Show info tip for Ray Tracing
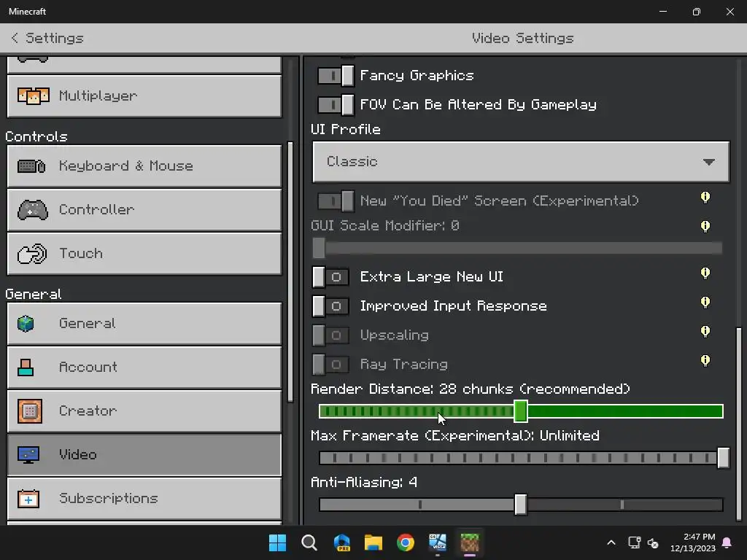Screen dimensions: 747x560 (705, 360)
